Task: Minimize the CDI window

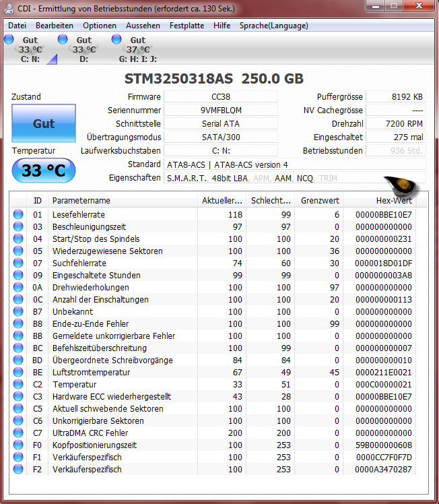Action: (x=376, y=6)
